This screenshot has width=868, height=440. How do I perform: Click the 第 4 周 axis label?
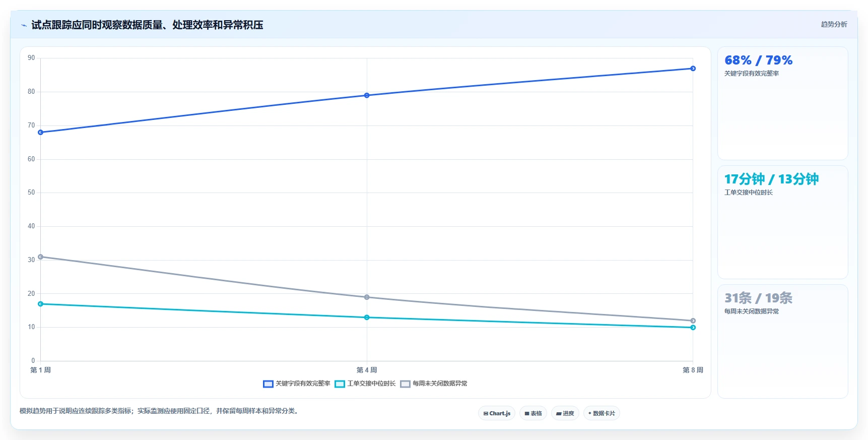367,370
